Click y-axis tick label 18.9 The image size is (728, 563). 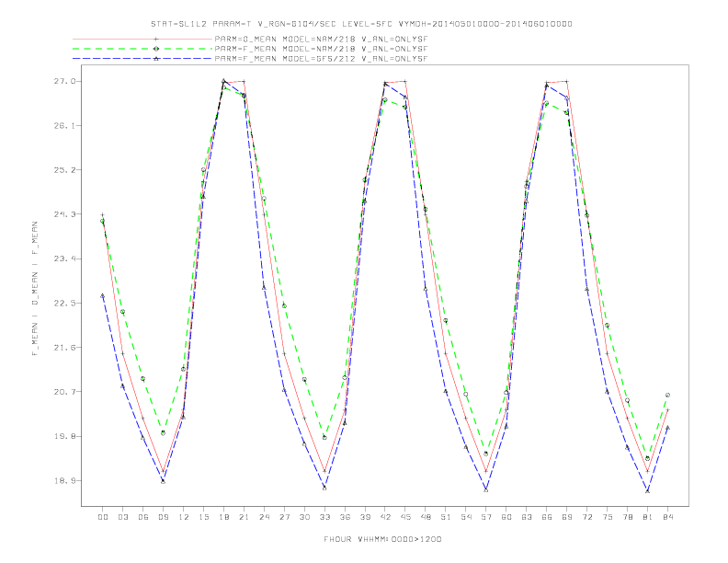point(64,481)
